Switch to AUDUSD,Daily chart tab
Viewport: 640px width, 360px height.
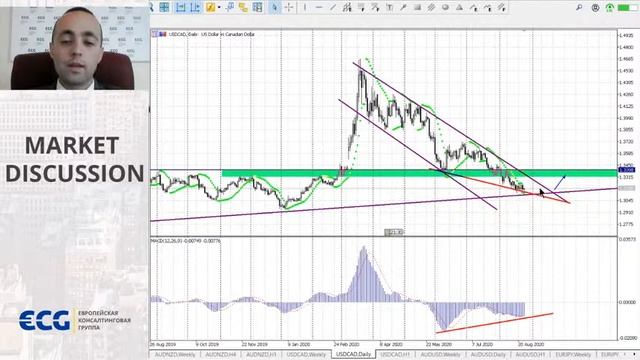[x=488, y=355]
